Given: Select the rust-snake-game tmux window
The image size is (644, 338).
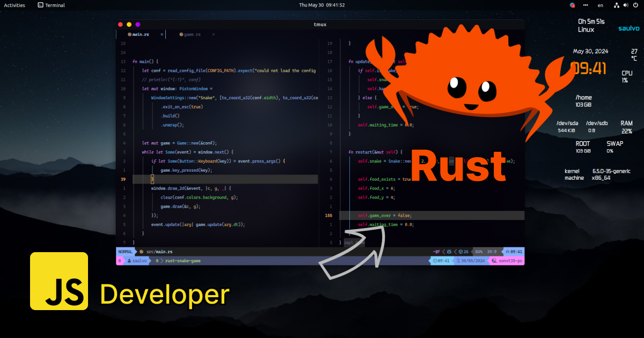Looking at the screenshot, I should 183,260.
